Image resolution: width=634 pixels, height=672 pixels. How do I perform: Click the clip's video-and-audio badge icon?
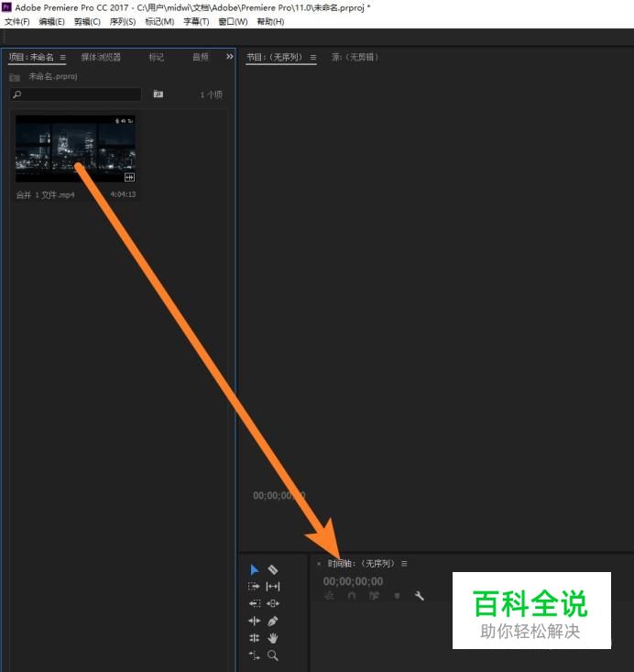click(129, 177)
